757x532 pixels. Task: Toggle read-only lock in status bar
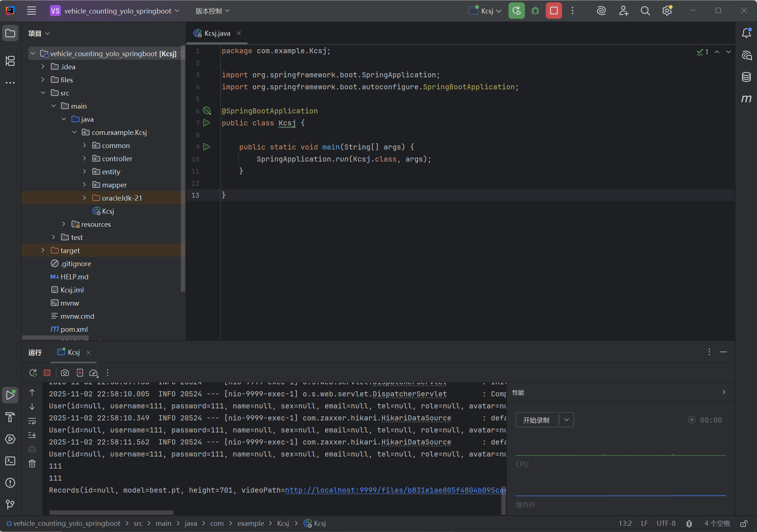tap(744, 524)
